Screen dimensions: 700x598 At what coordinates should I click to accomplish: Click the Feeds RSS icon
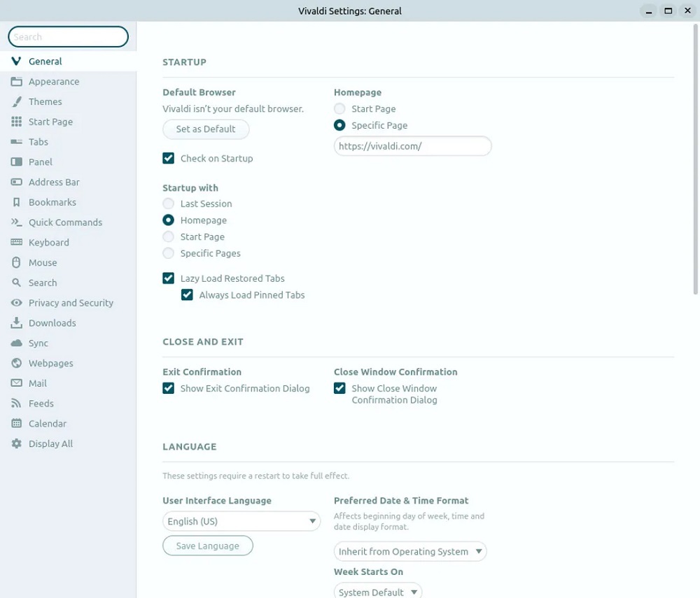(x=16, y=404)
